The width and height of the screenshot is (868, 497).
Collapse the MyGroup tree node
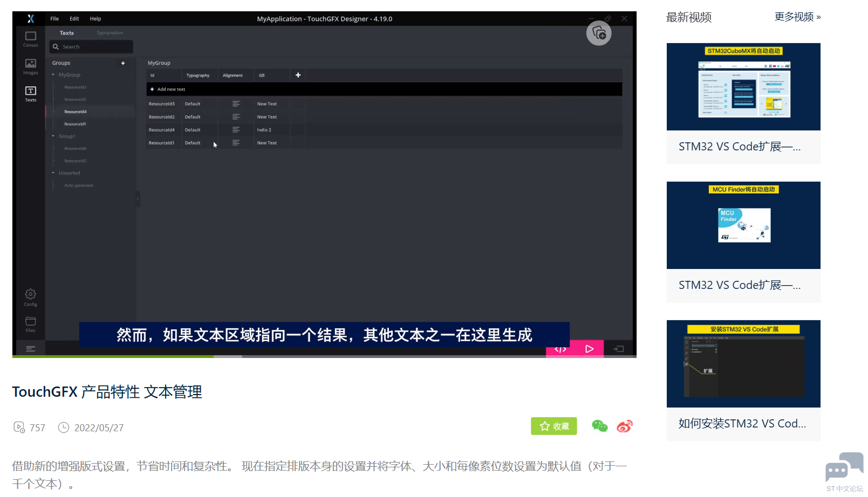pos(53,75)
